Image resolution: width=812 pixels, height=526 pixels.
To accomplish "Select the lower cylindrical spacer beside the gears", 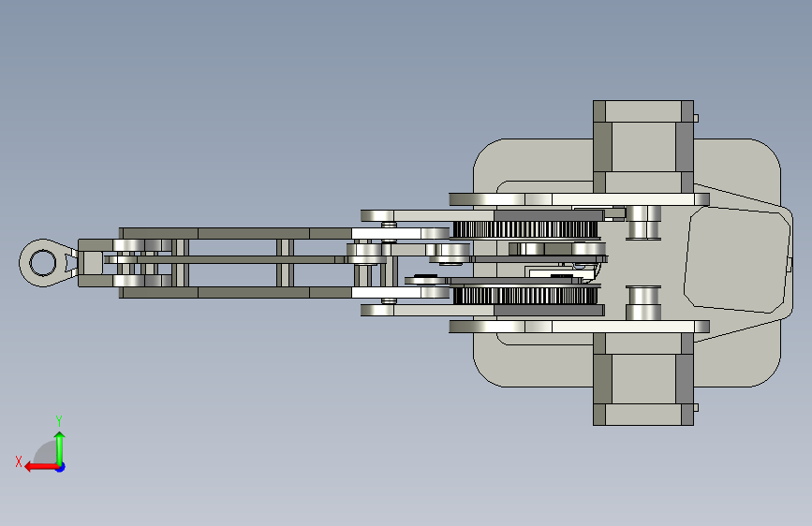I will tap(643, 302).
